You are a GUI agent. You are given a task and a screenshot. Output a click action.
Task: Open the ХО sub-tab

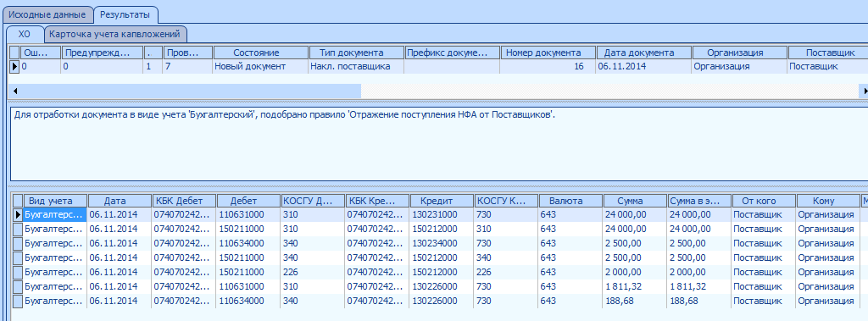[x=25, y=35]
